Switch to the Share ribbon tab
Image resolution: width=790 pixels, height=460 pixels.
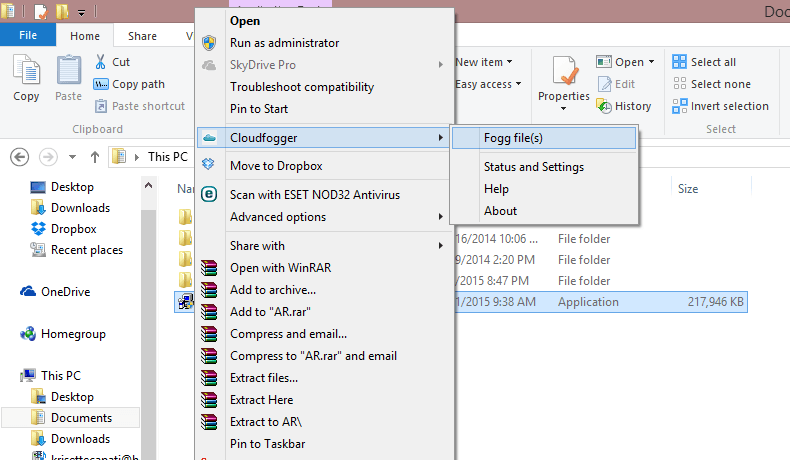click(x=142, y=36)
